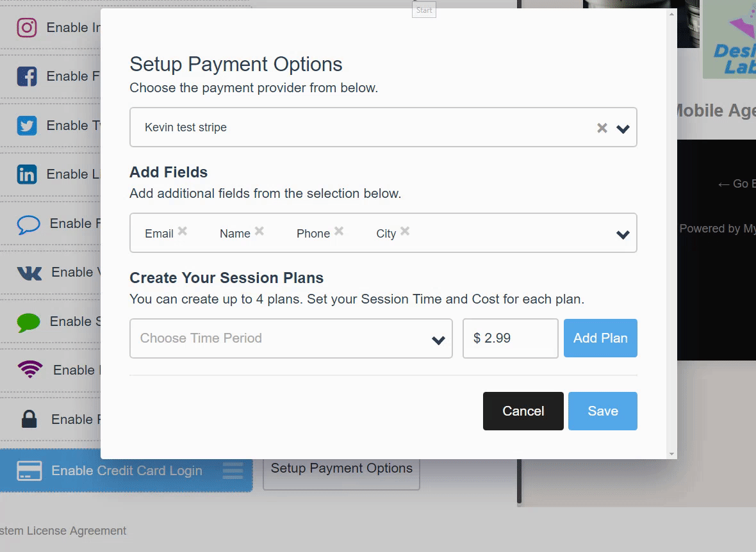Viewport: 756px width, 552px height.
Task: Click the Instagram icon in sidebar
Action: 27,28
